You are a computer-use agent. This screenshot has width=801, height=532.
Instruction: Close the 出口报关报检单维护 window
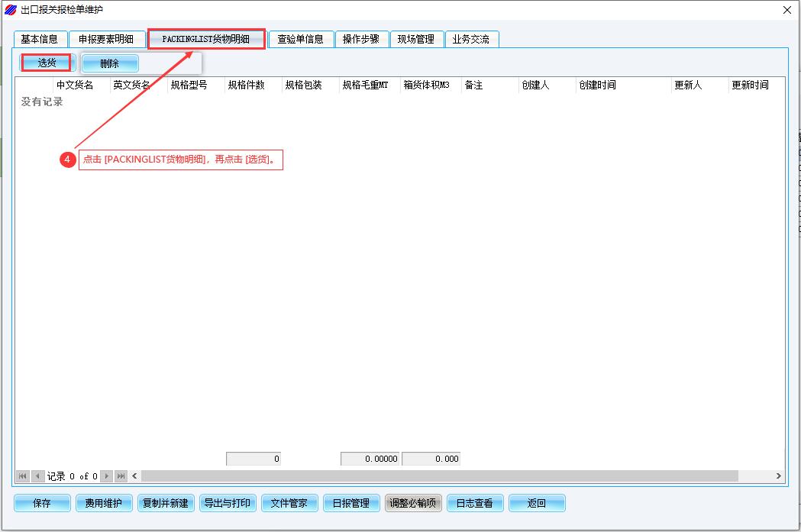click(787, 10)
